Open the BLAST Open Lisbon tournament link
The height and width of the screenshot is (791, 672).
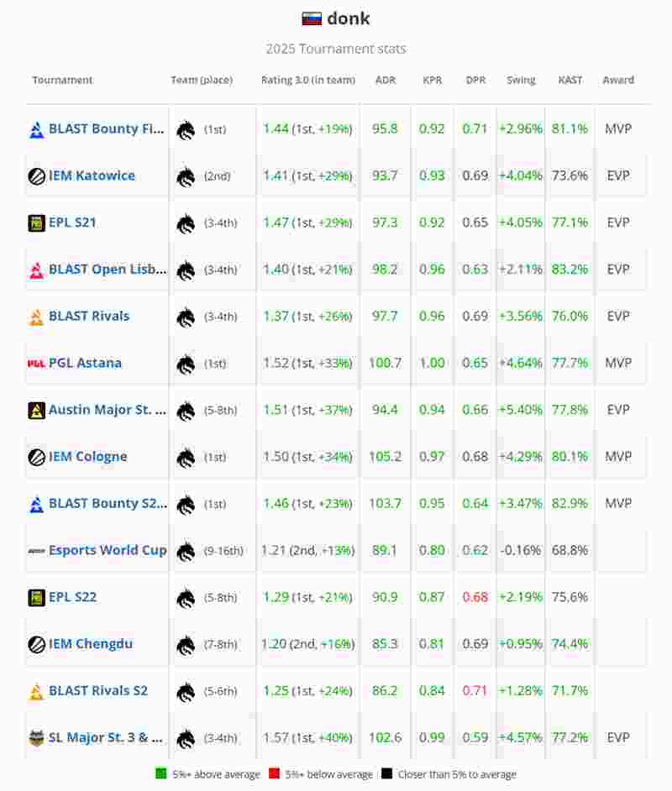coord(108,270)
